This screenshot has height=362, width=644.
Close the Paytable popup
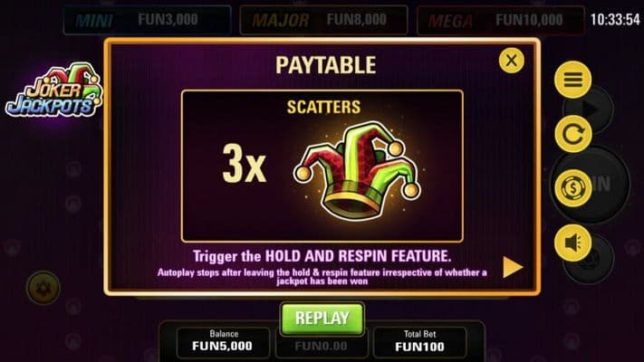tap(512, 61)
